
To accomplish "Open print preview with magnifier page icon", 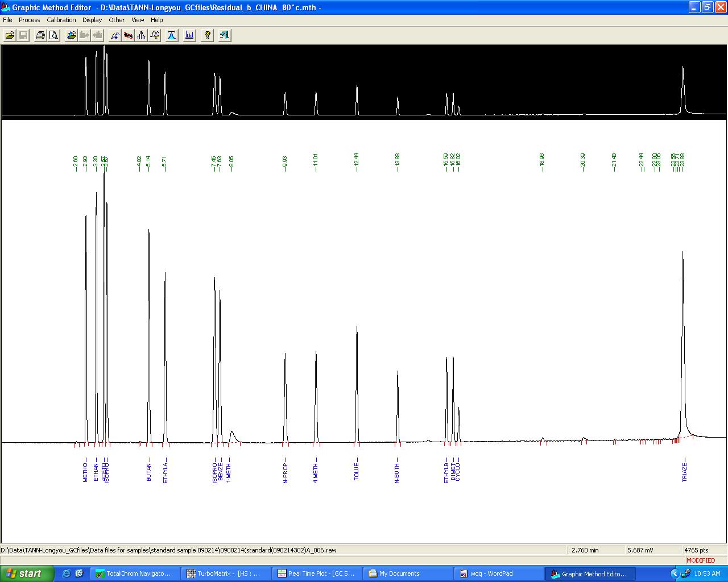I will 53,35.
